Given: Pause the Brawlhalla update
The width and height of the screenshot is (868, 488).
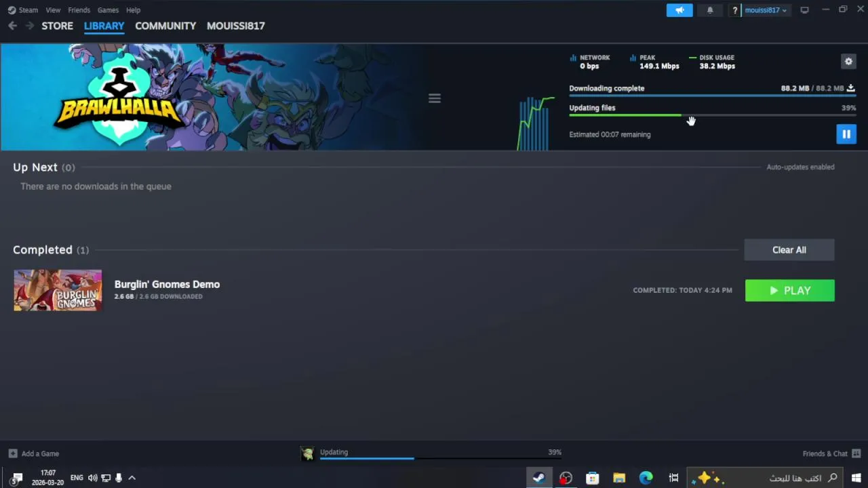Looking at the screenshot, I should coord(846,134).
